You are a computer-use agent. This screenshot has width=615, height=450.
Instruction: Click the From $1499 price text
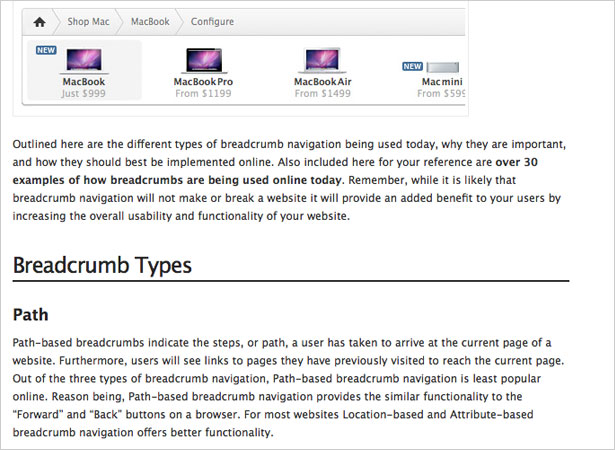(x=322, y=93)
